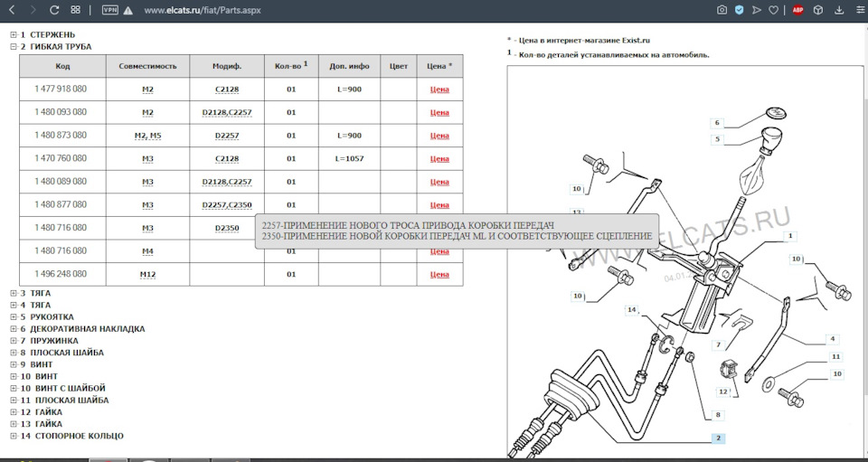
Task: Click part code 1 480 877 080
Action: (x=61, y=204)
